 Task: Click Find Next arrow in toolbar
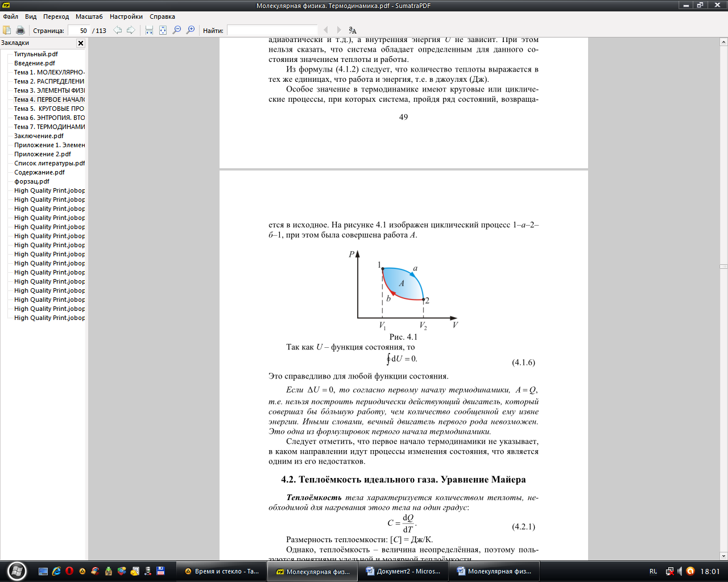tap(339, 30)
